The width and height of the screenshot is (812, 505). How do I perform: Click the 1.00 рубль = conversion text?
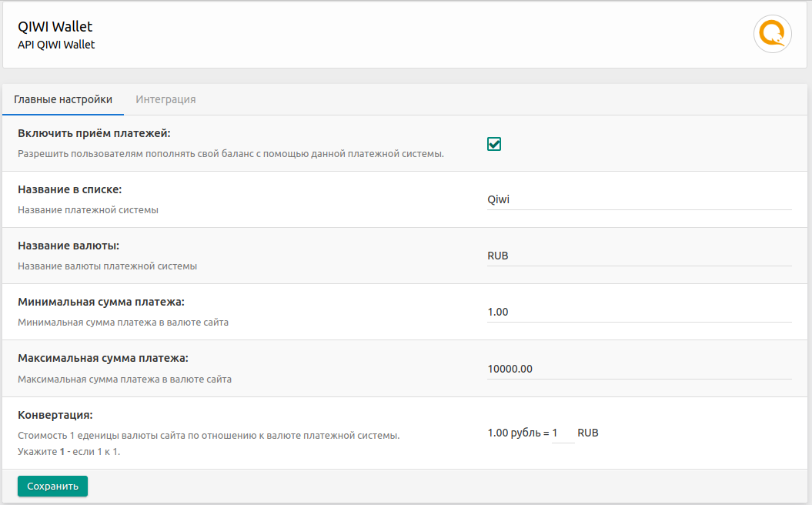point(518,433)
